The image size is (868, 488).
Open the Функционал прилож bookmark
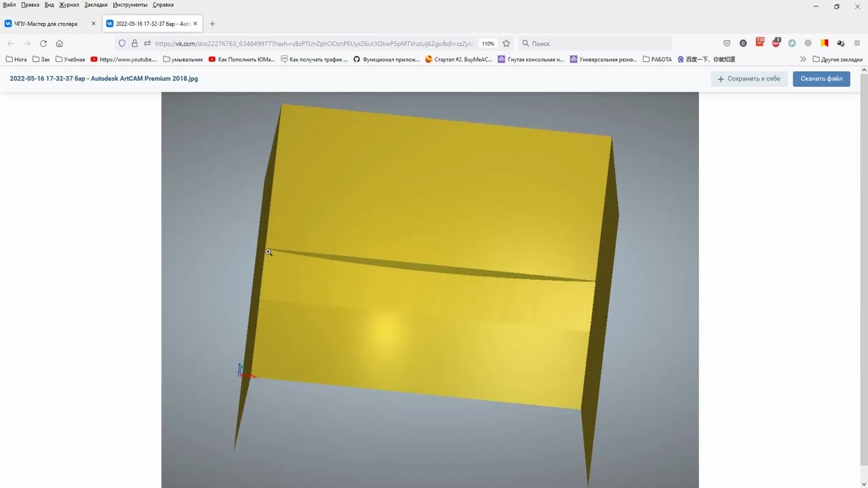(387, 60)
